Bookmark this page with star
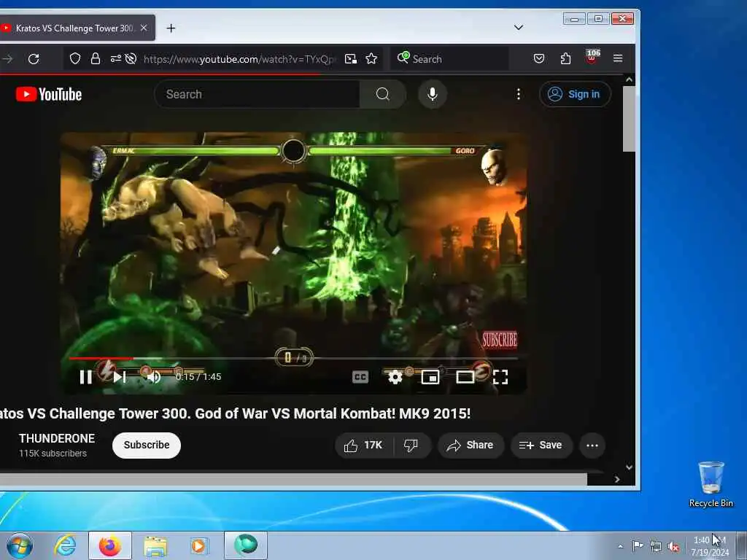747x560 pixels. click(x=371, y=58)
